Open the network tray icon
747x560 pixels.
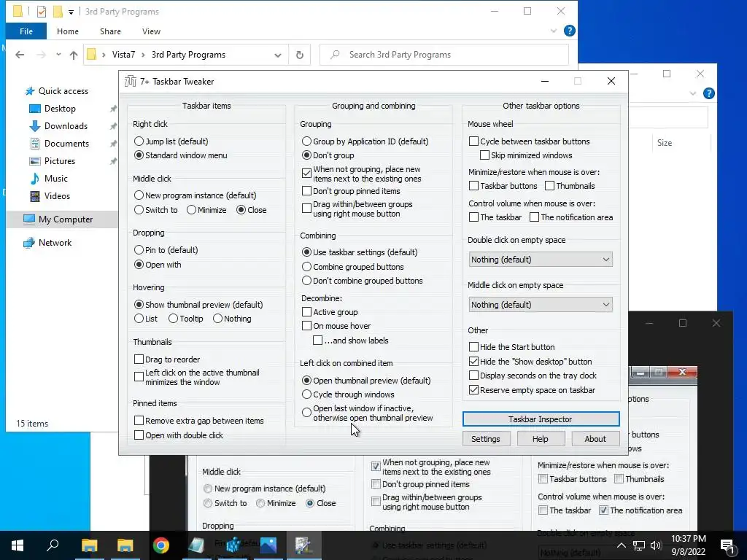[639, 545]
